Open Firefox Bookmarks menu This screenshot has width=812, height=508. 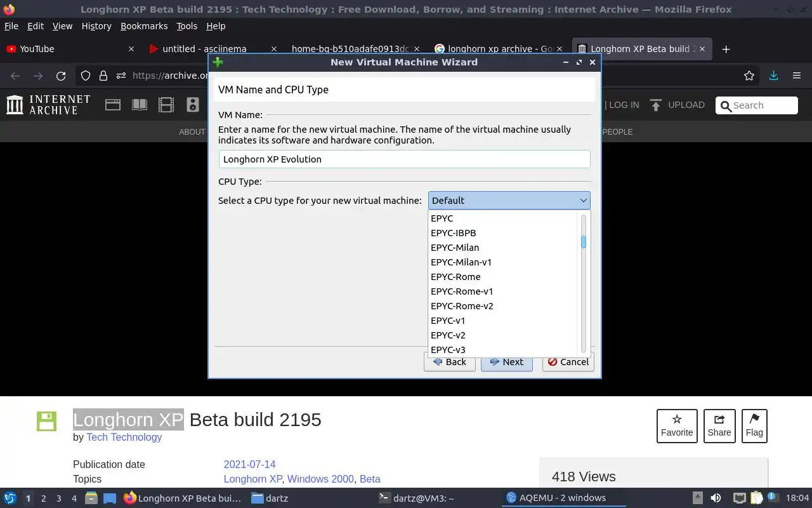click(144, 26)
